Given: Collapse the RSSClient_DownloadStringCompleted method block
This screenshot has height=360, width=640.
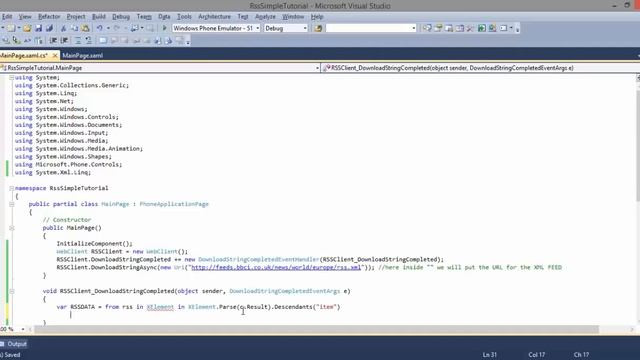Looking at the screenshot, I should point(11,291).
